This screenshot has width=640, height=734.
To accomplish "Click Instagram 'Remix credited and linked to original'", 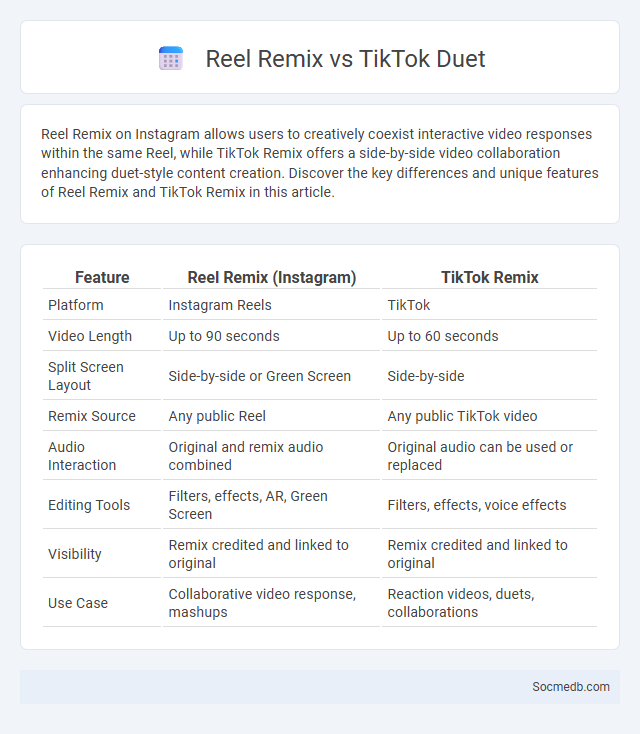I will point(258,554).
